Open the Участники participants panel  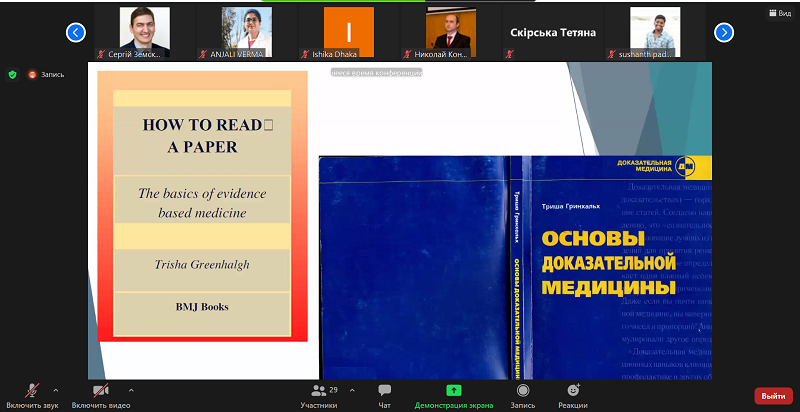319,396
